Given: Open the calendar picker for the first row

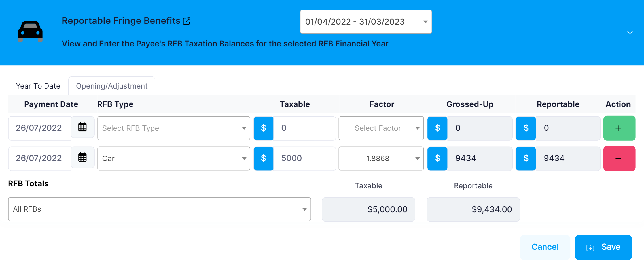Looking at the screenshot, I should [x=82, y=128].
